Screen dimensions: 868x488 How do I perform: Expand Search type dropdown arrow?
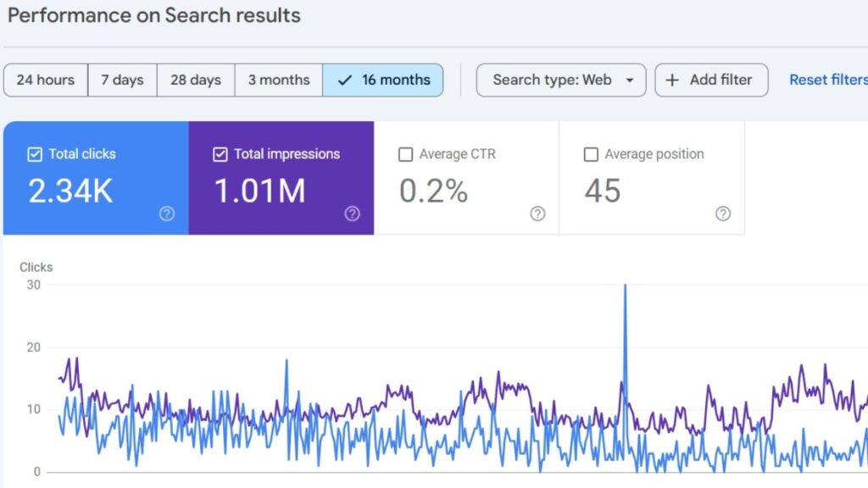pos(629,80)
